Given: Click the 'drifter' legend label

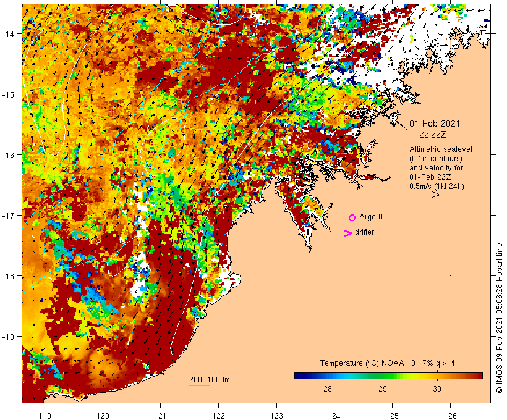Looking at the screenshot, I should (x=364, y=232).
